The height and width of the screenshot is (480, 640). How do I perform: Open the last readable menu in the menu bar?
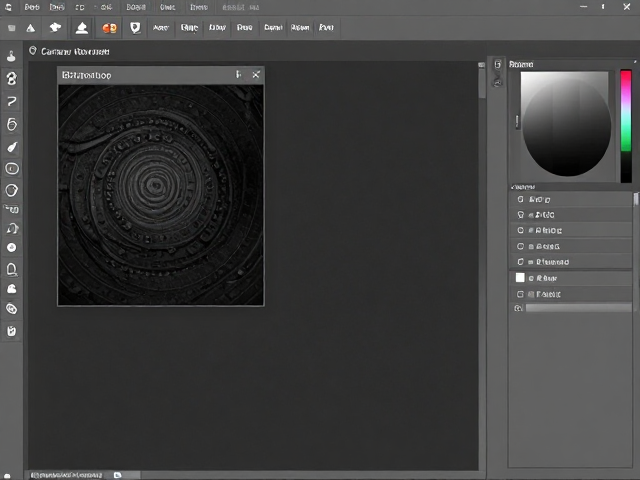click(199, 7)
